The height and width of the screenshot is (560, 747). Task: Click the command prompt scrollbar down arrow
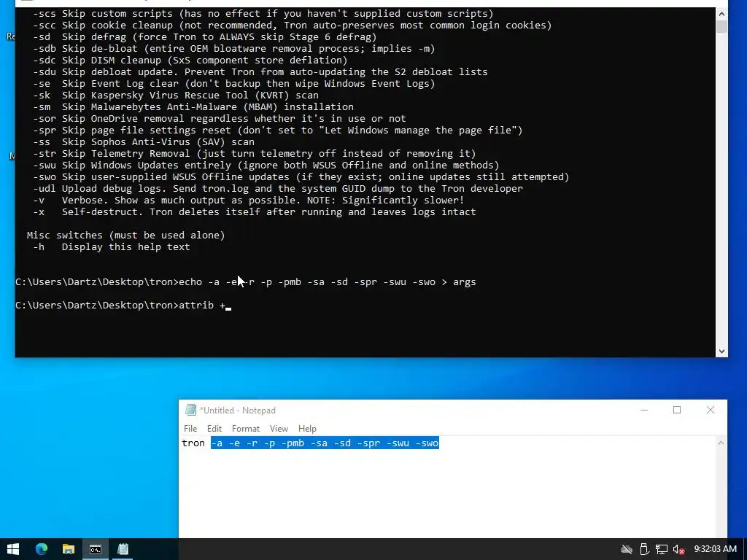(x=721, y=351)
